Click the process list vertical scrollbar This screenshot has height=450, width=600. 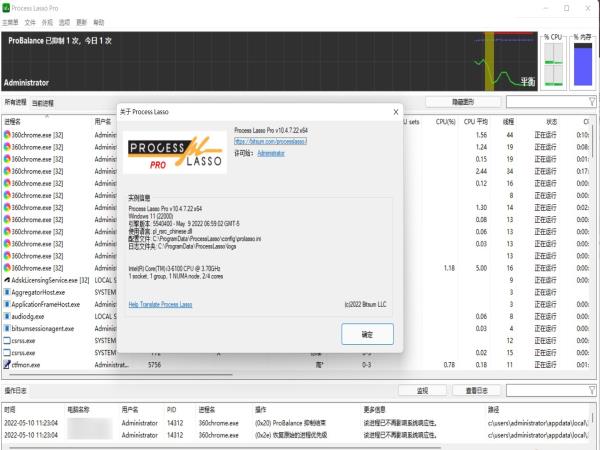tap(593, 140)
